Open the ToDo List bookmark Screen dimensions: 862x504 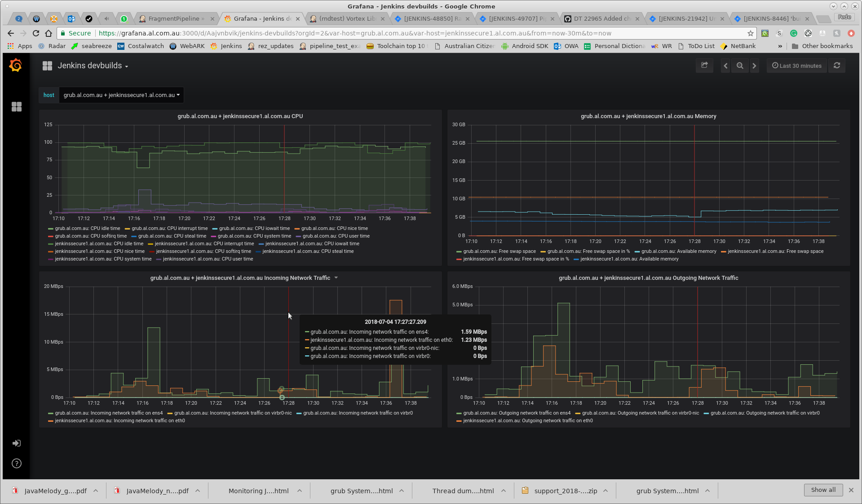click(x=696, y=46)
